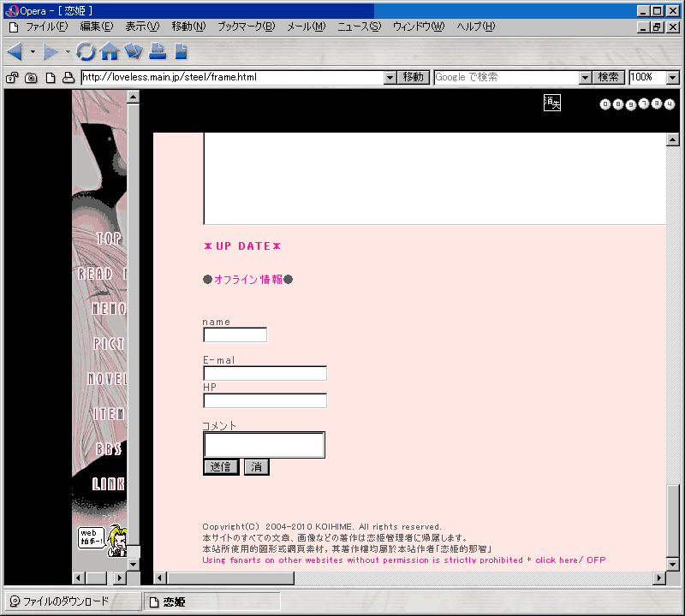This screenshot has width=685, height=616.
Task: Expand the Google search field dropdown
Action: pyautogui.click(x=586, y=78)
